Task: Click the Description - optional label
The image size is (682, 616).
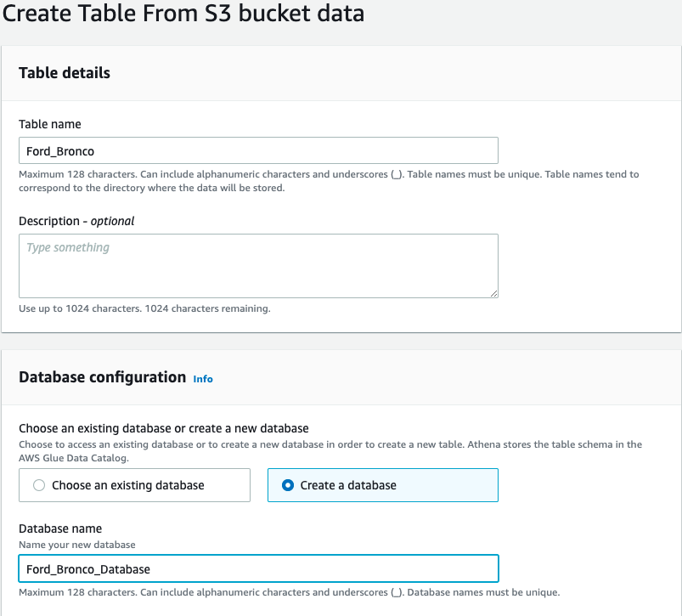Action: (76, 221)
